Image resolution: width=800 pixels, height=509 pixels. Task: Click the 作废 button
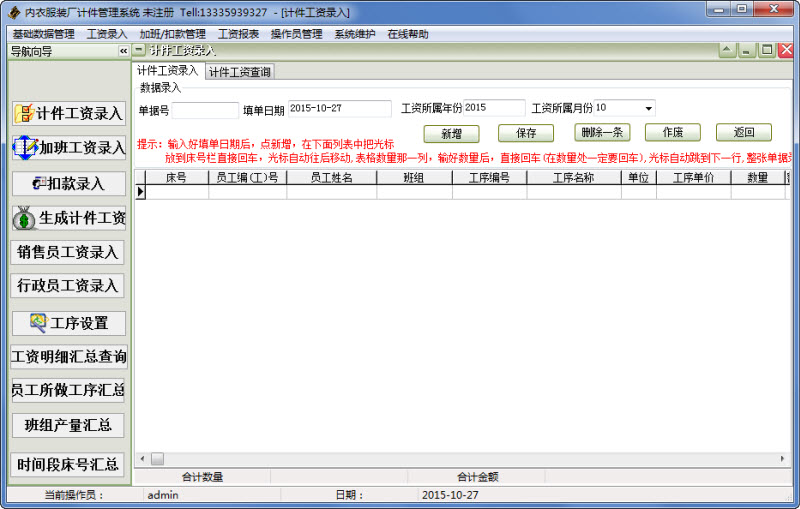point(673,133)
